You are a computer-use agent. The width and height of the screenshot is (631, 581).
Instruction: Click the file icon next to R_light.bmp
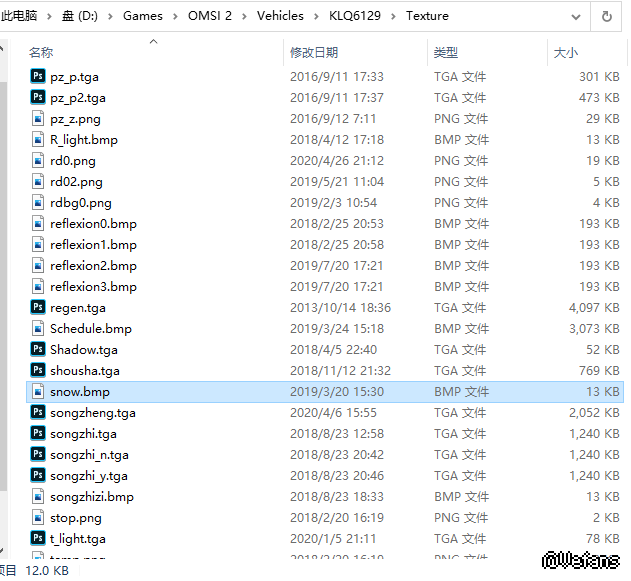click(x=38, y=139)
